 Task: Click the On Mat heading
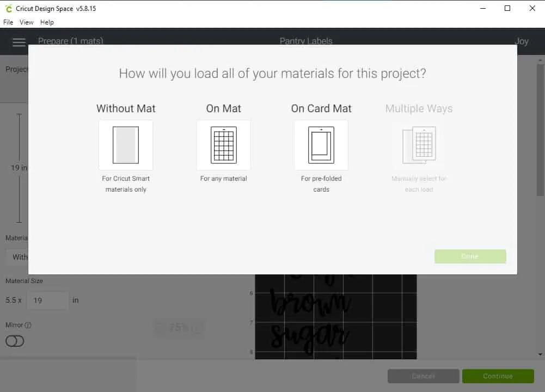point(223,108)
